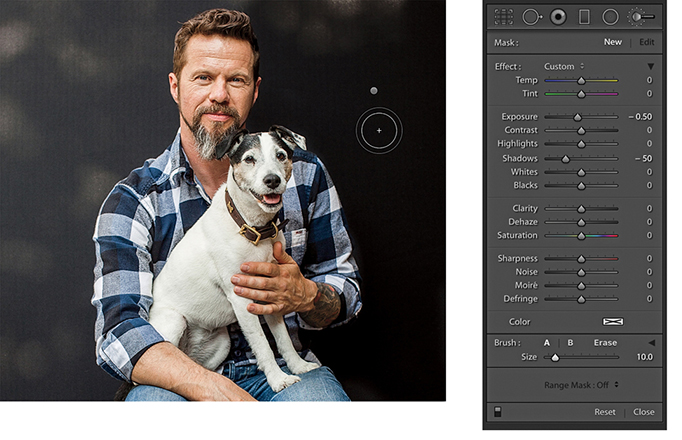Click the brush pin on the photo

(374, 91)
